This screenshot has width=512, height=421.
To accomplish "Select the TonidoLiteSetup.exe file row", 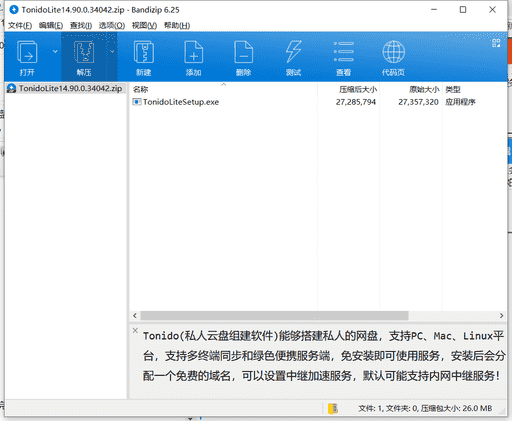I will tap(318, 102).
